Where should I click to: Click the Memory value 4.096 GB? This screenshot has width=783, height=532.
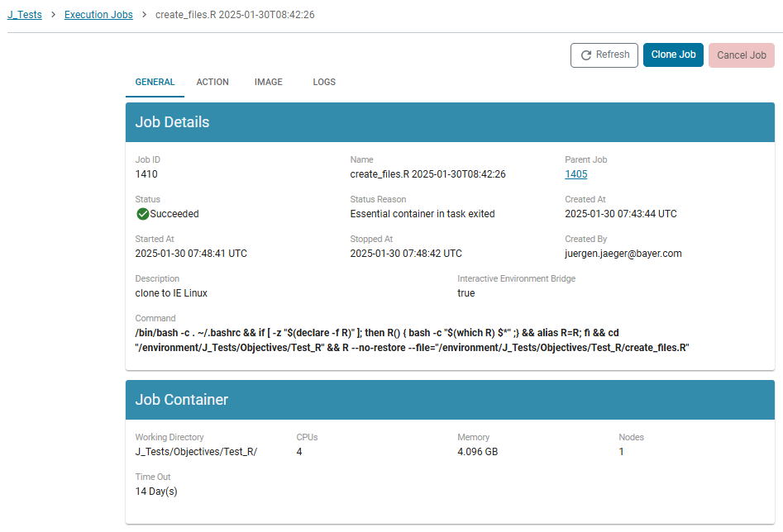[477, 452]
